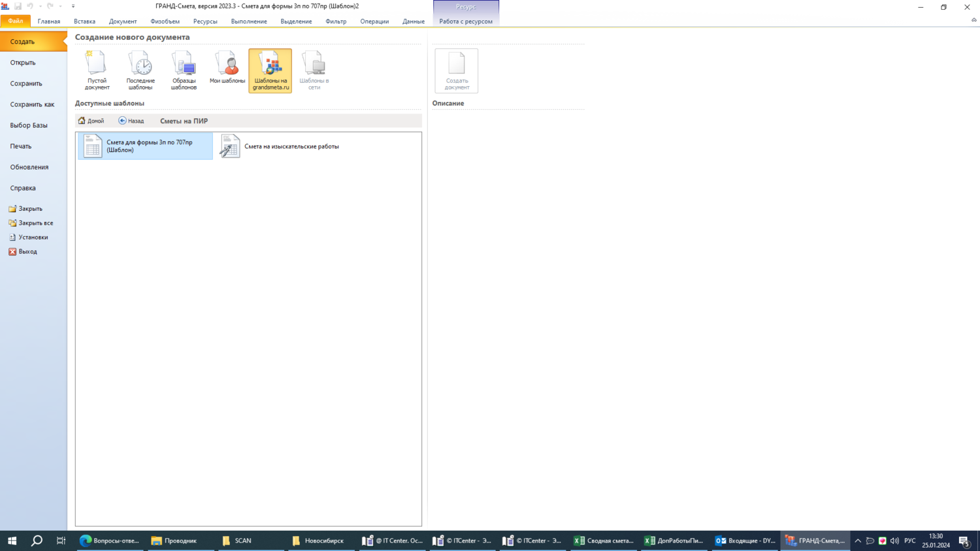Switch to Edge window Вопросы-отве...
The image size is (980, 551).
[x=109, y=541]
